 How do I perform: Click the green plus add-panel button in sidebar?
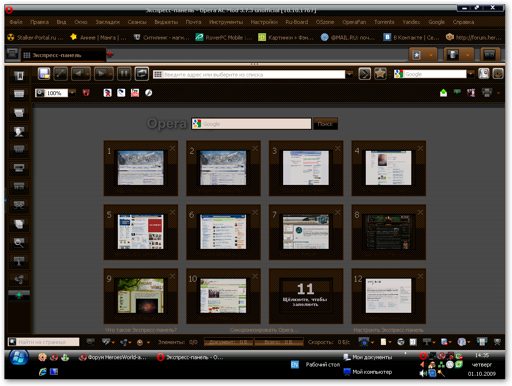(x=19, y=295)
